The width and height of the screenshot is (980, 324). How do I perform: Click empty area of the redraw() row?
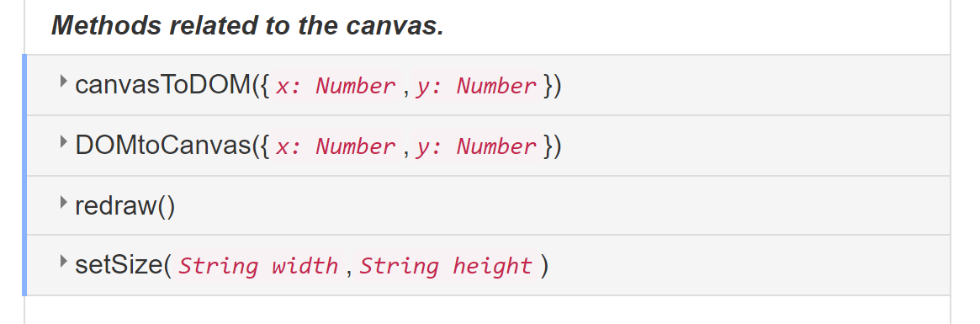563,206
